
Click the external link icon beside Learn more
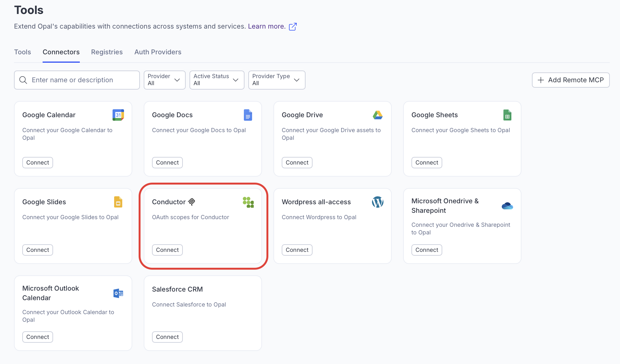293,27
